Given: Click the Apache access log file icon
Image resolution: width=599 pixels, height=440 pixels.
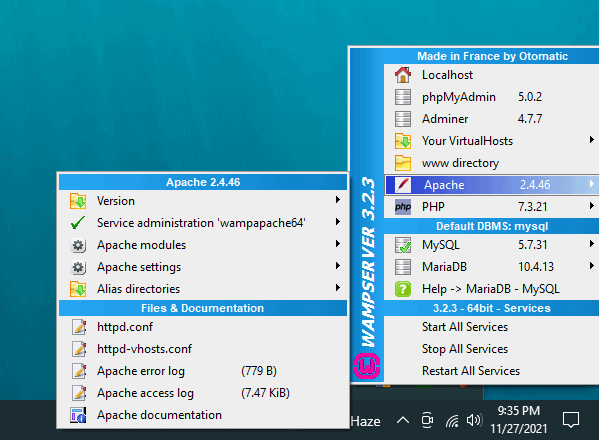Looking at the screenshot, I should click(79, 393).
